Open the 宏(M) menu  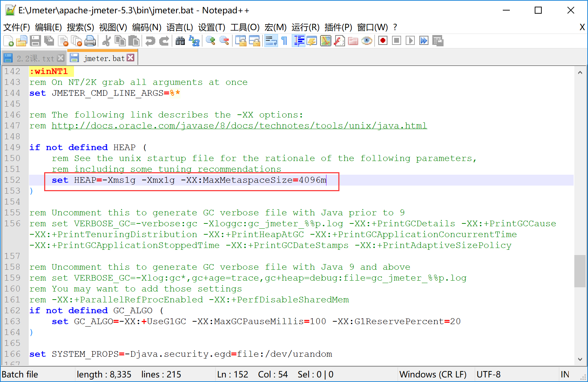point(275,27)
